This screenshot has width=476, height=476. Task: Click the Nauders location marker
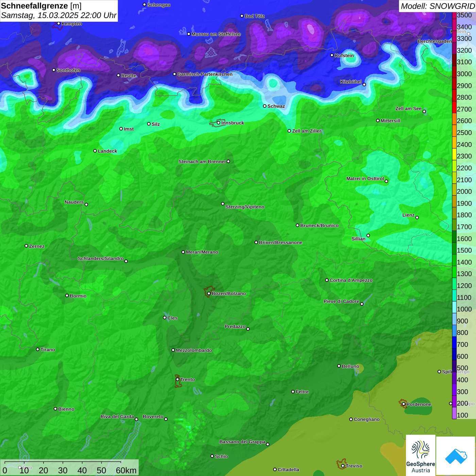86,204
